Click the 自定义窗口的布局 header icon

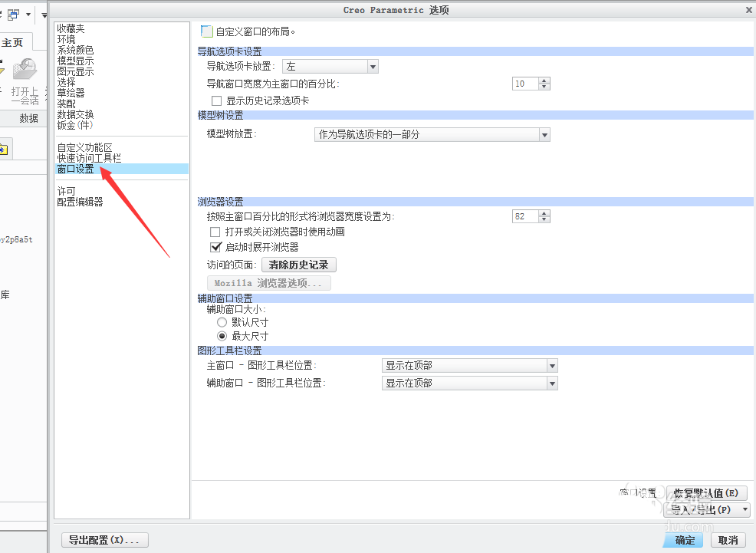pos(206,31)
